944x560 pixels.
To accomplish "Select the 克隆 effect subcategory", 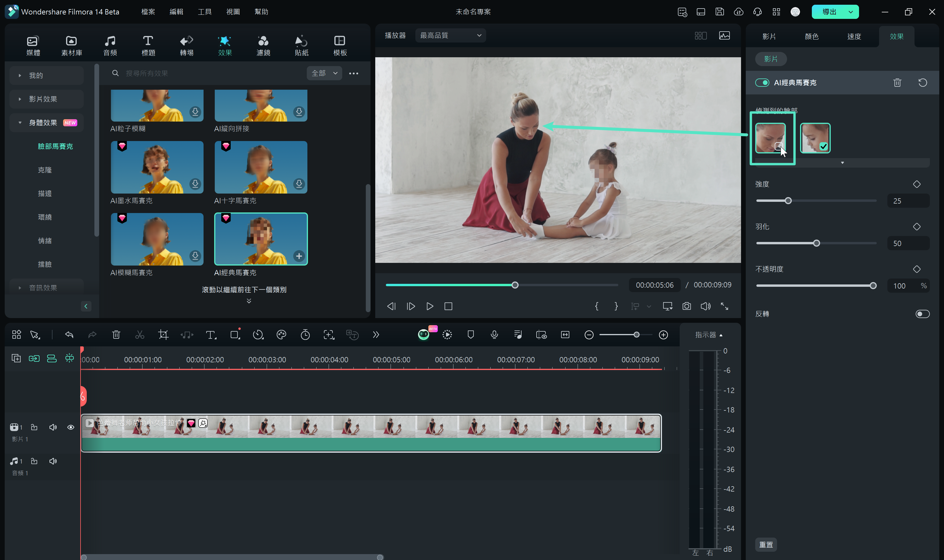I will [45, 170].
